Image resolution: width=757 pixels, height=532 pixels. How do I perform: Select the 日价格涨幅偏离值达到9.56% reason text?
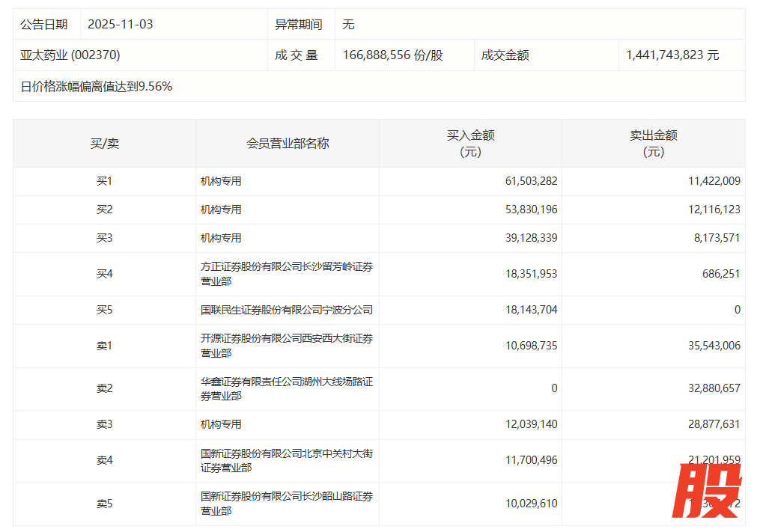tap(97, 86)
